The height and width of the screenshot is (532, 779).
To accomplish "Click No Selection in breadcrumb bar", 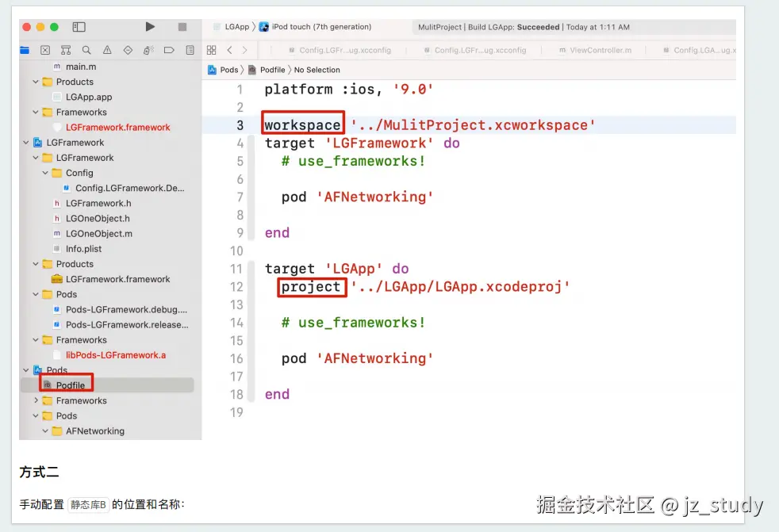I will pyautogui.click(x=317, y=70).
